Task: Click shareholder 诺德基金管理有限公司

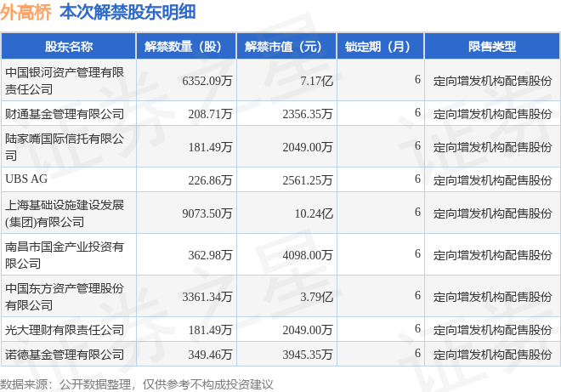Action: point(65,355)
